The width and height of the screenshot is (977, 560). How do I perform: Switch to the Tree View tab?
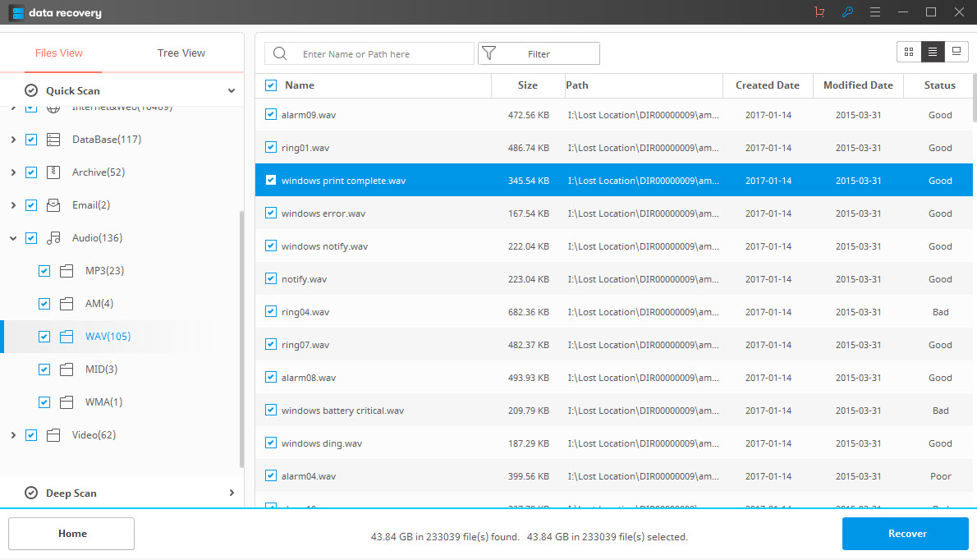(181, 53)
